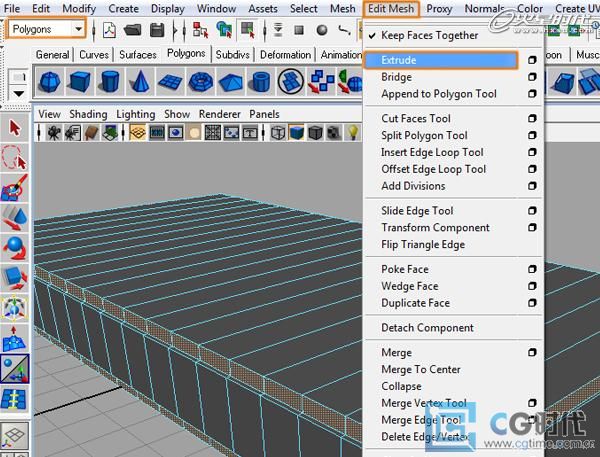The width and height of the screenshot is (600, 457).
Task: Click the blue squares combine shelf icon
Action: click(x=321, y=82)
